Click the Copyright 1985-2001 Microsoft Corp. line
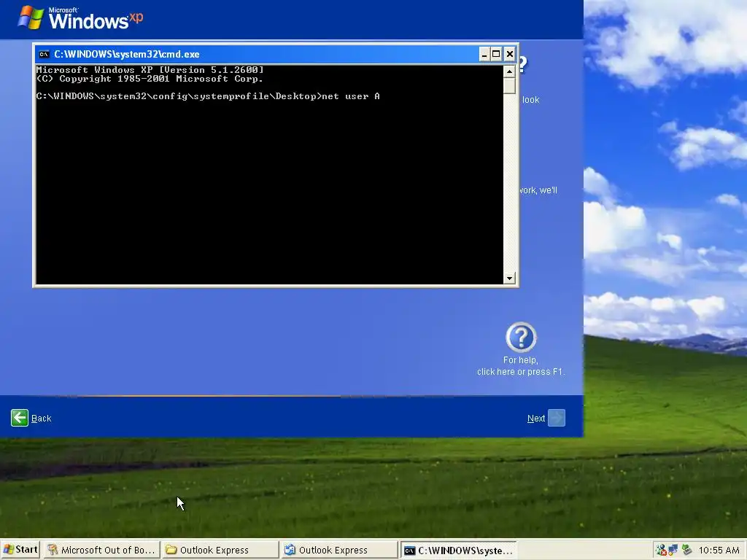747x560 pixels. pos(150,79)
